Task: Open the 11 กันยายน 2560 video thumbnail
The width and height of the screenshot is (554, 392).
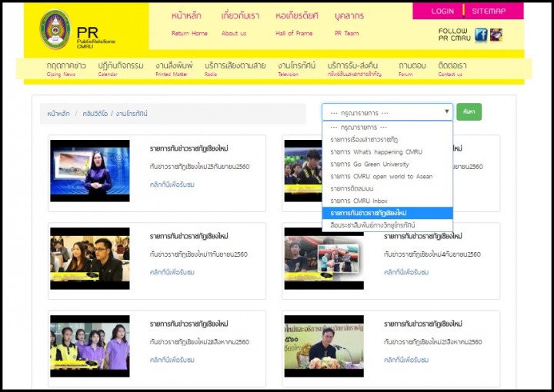Action: click(90, 258)
